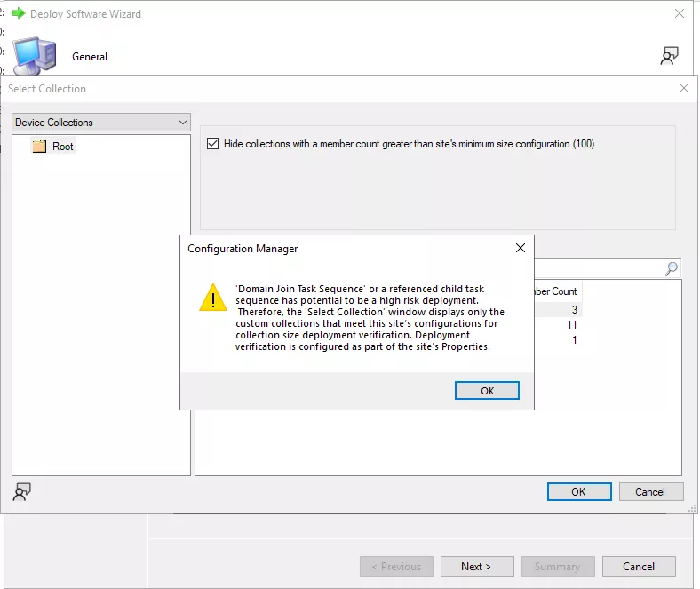This screenshot has height=589, width=700.
Task: Close the Select Collection window
Action: (x=683, y=89)
